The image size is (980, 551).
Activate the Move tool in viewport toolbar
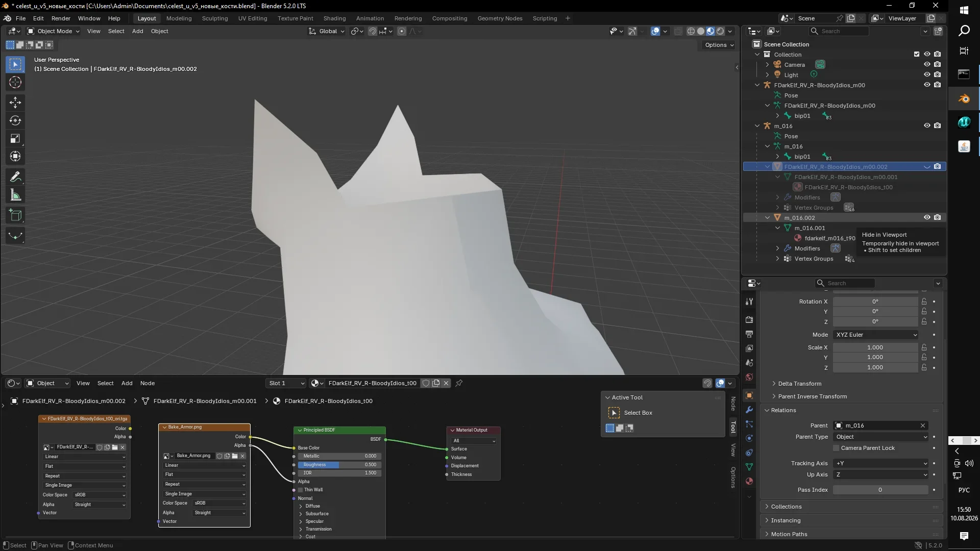click(15, 103)
